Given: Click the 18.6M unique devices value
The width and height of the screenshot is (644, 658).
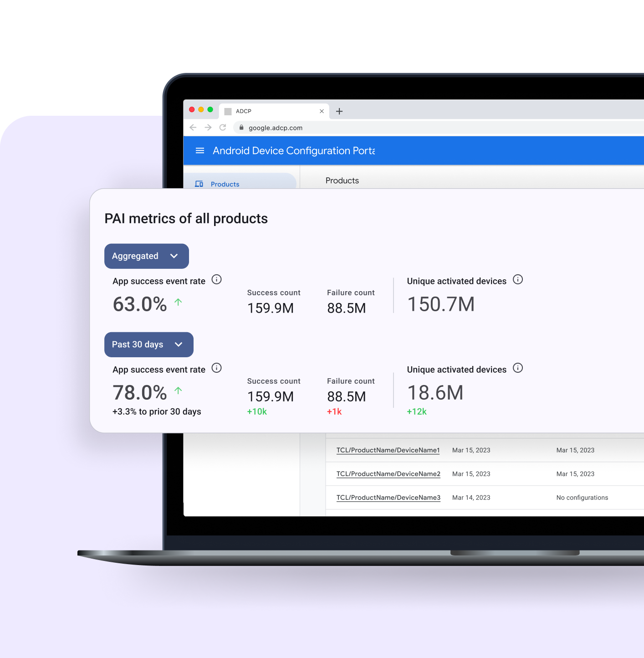Looking at the screenshot, I should 435,393.
